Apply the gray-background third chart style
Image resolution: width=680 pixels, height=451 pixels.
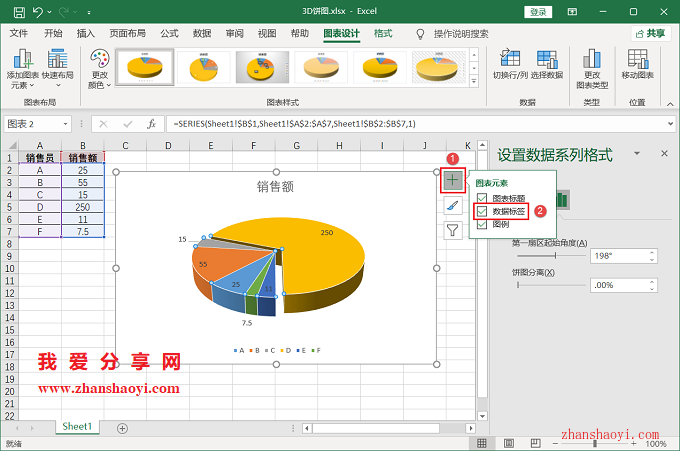[262, 67]
